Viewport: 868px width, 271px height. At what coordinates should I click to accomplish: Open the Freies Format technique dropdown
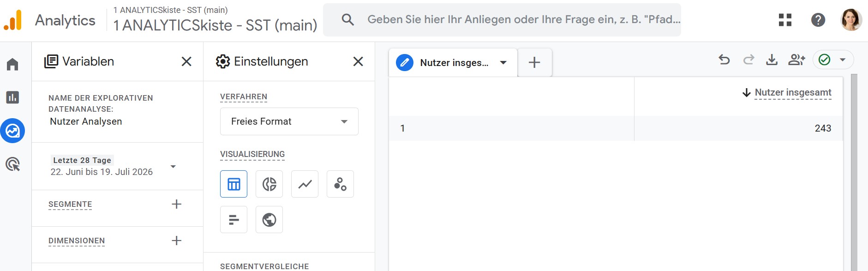289,121
